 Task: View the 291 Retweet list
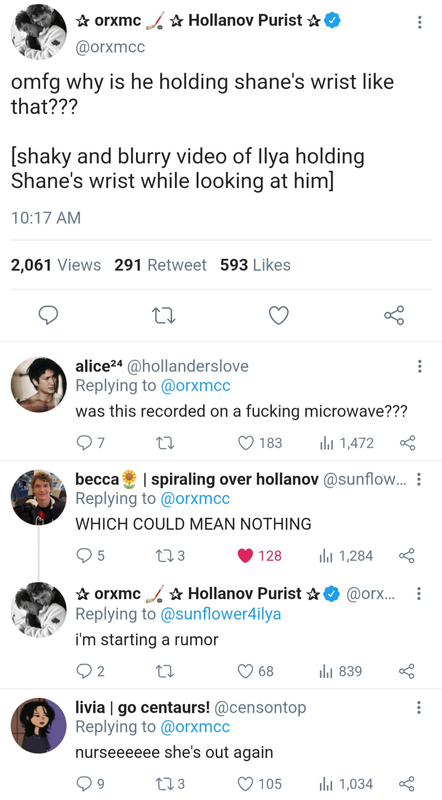(x=160, y=265)
